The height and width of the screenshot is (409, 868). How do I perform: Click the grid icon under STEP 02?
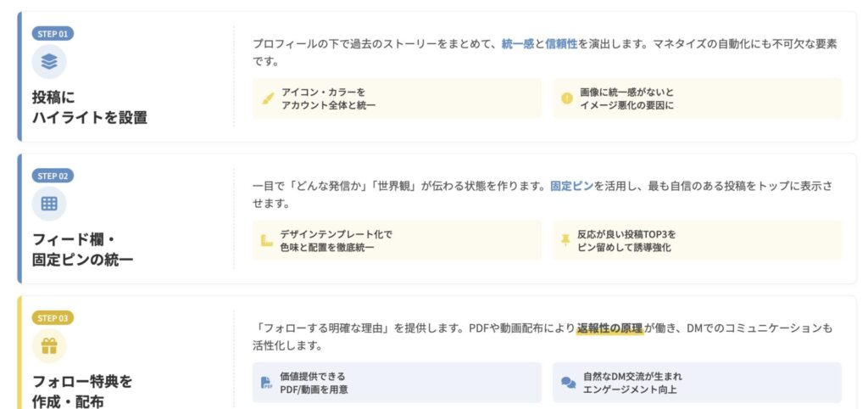tap(49, 204)
